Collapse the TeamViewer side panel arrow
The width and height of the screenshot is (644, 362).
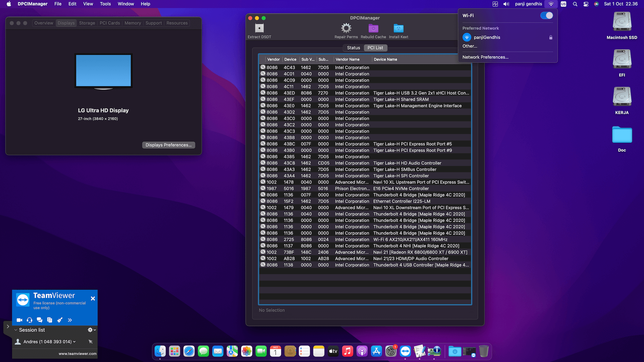pyautogui.click(x=8, y=326)
